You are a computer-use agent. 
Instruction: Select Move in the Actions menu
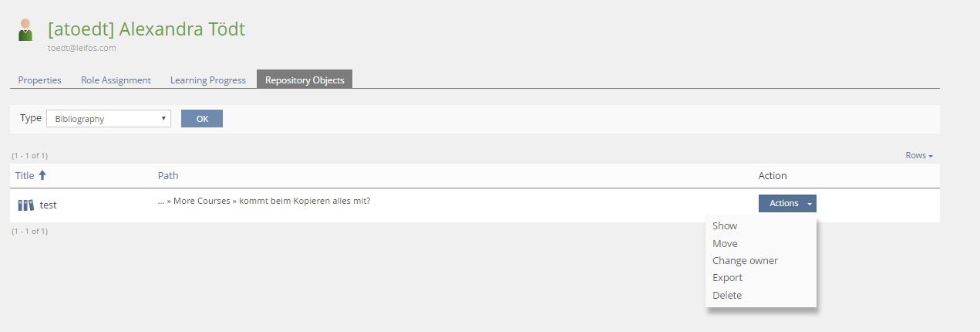click(725, 243)
